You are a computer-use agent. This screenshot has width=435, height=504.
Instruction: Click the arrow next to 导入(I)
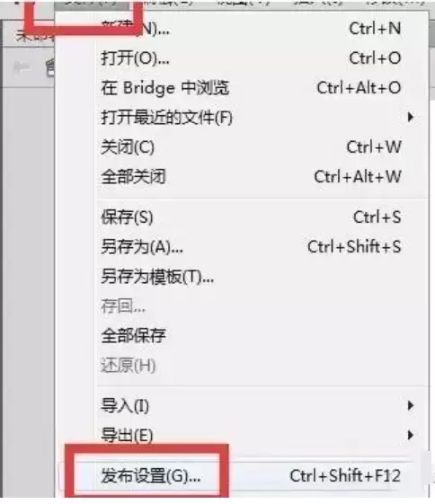pos(410,406)
